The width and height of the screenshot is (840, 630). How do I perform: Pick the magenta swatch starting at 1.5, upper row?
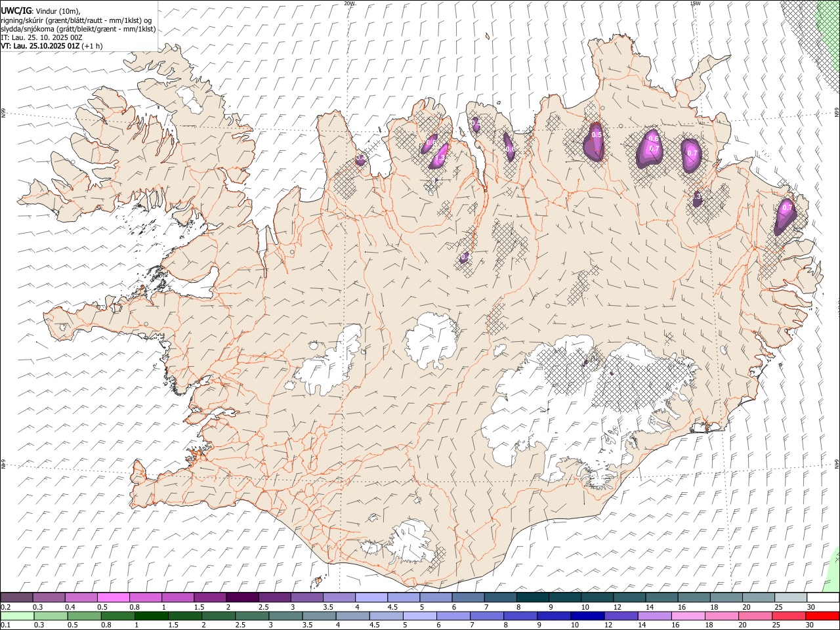(209, 598)
